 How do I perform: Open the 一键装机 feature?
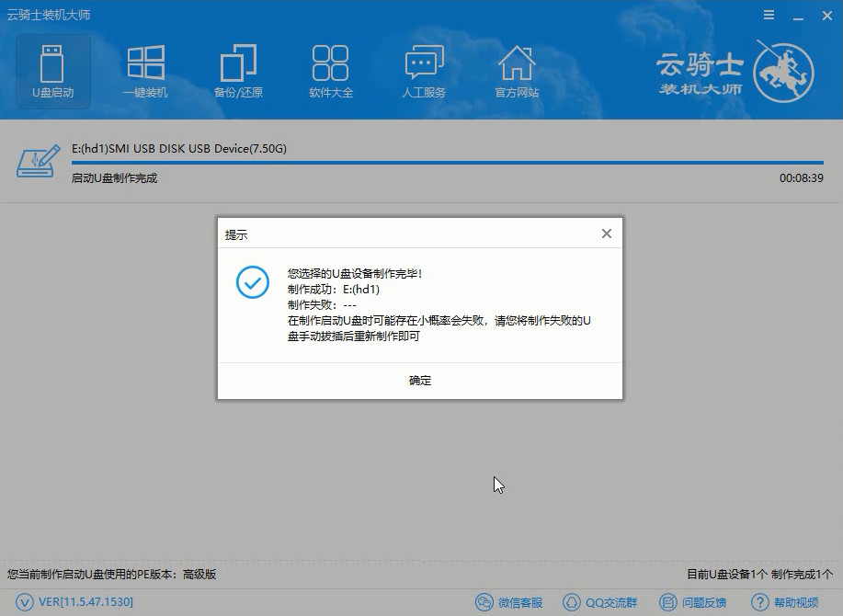click(145, 69)
